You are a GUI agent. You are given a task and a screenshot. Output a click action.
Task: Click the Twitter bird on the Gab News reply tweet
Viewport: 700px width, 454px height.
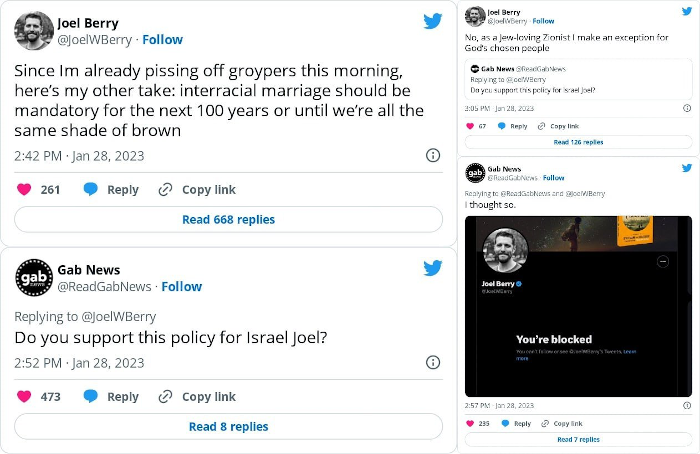click(432, 268)
